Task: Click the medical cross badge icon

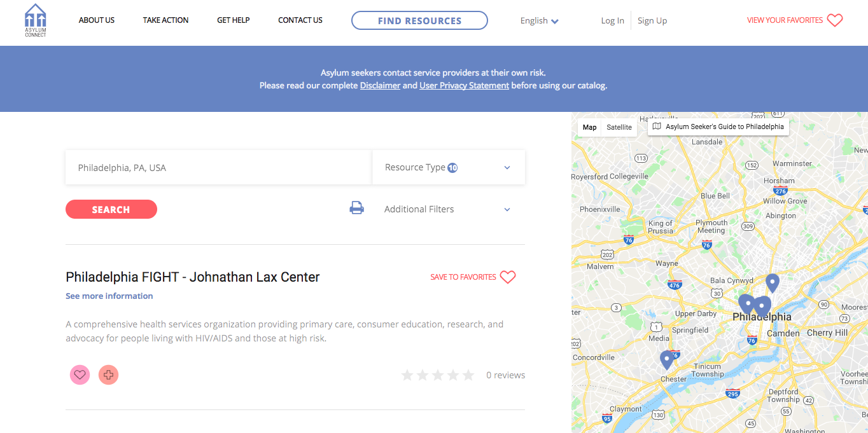Action: click(x=109, y=375)
